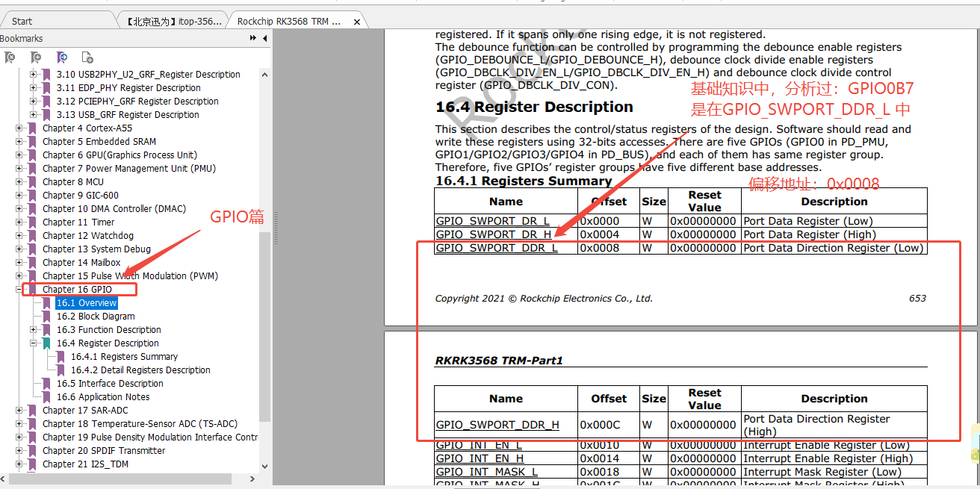Follow the GPIO_INT_EN_H register link
Screen dimensions: 980x489
click(x=480, y=458)
